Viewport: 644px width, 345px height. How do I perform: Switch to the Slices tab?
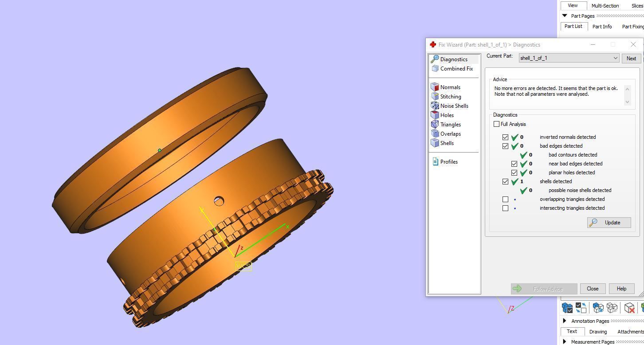click(637, 6)
